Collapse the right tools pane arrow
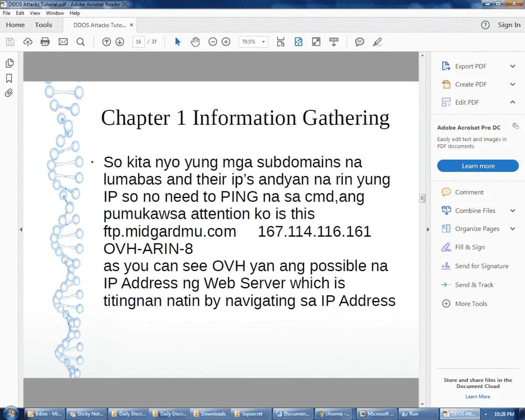The image size is (525, 420). tap(428, 229)
